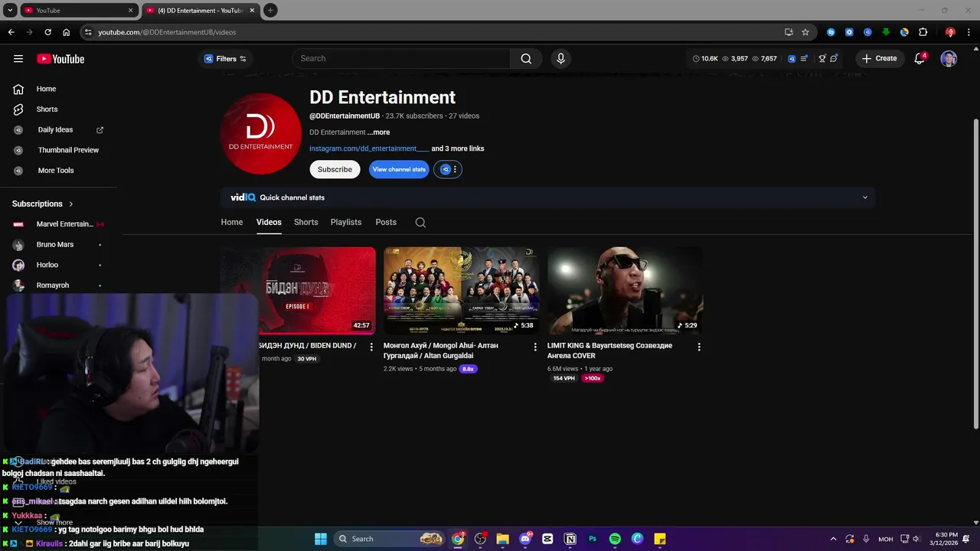Open options menu for BIDEN DUND video
Viewport: 980px width, 551px height.
[x=371, y=347]
